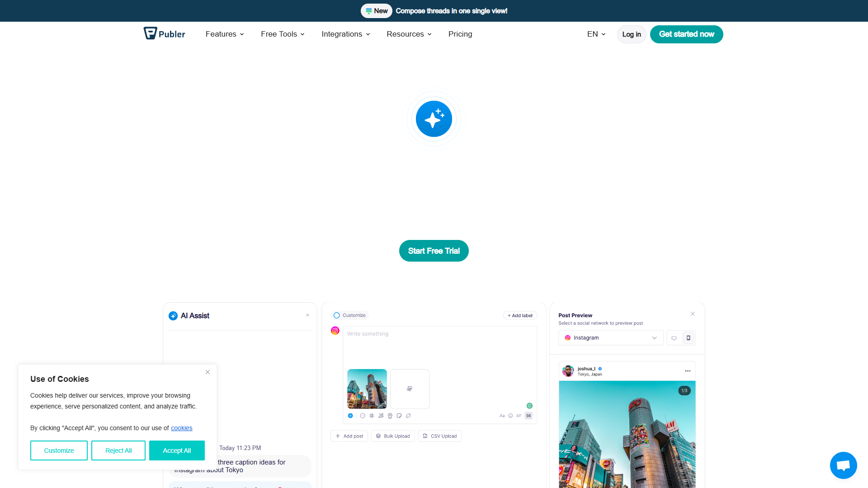868x488 pixels.
Task: Click 'Tokyo, Japan' location text
Action: coord(590,374)
